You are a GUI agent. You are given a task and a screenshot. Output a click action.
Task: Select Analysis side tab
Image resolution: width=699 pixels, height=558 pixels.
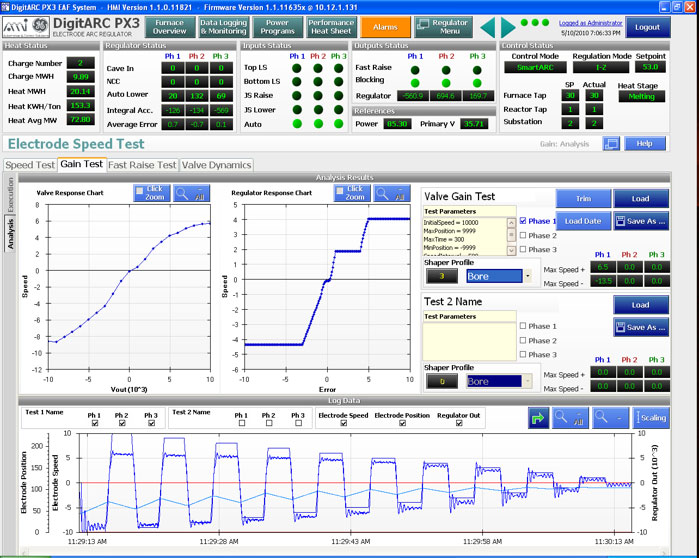[x=10, y=234]
